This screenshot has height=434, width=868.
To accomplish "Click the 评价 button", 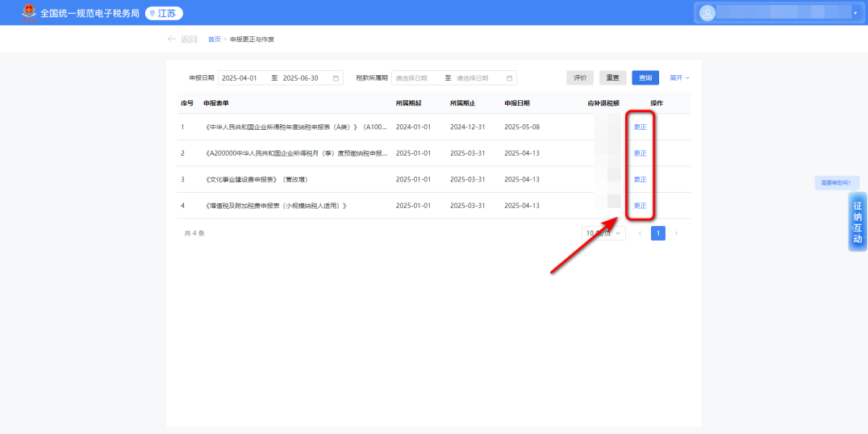I will click(x=579, y=78).
